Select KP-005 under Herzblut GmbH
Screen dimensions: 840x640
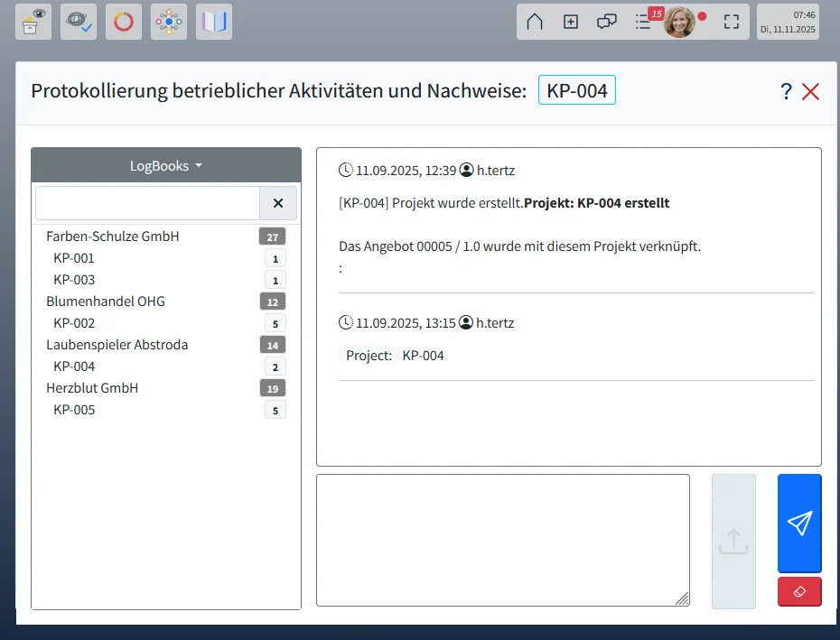pos(74,409)
